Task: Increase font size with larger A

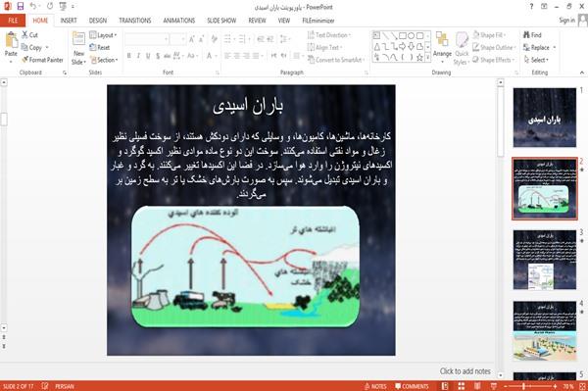Action: click(192, 39)
